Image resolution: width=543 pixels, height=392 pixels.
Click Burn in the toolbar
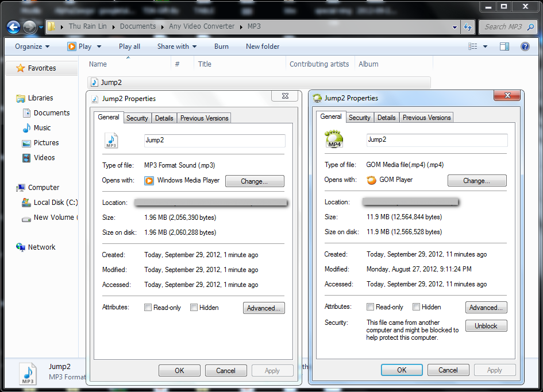[x=221, y=46]
